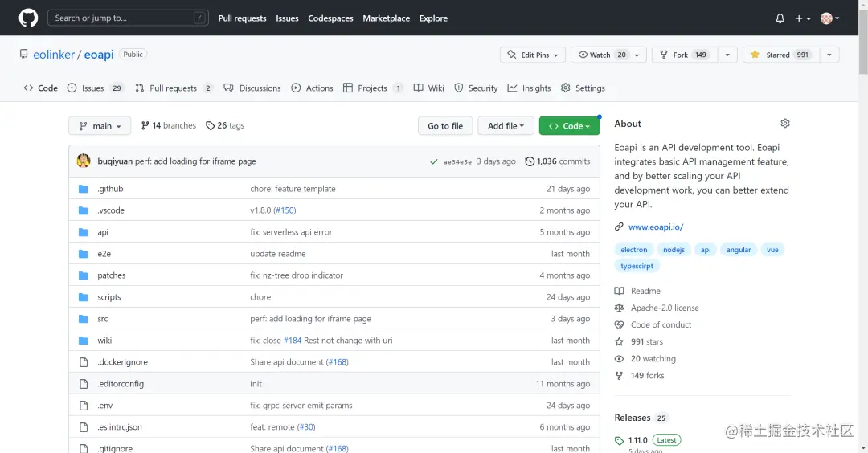
Task: Open Issues in top navigation
Action: 287,18
